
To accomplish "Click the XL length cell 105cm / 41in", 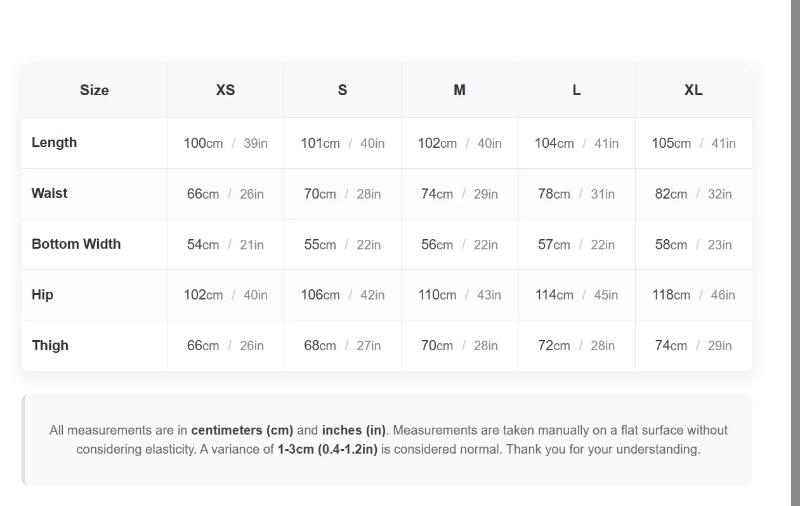I will pyautogui.click(x=693, y=143).
